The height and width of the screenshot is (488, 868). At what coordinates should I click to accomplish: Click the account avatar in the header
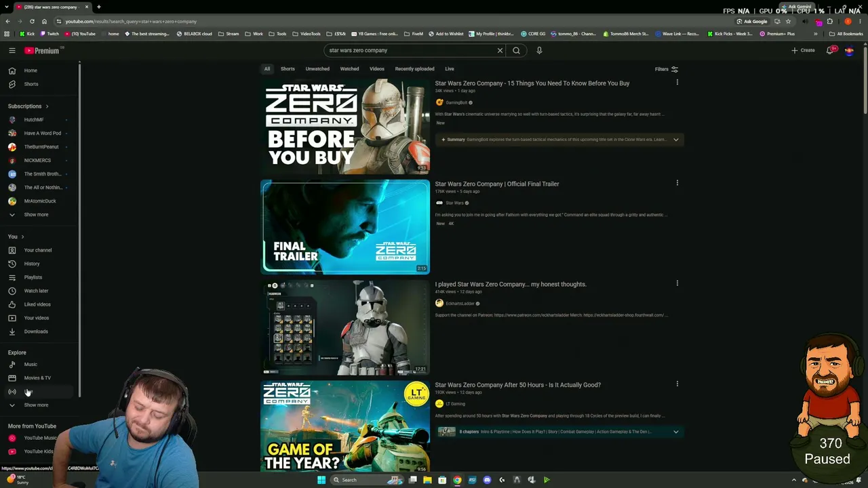pyautogui.click(x=849, y=50)
